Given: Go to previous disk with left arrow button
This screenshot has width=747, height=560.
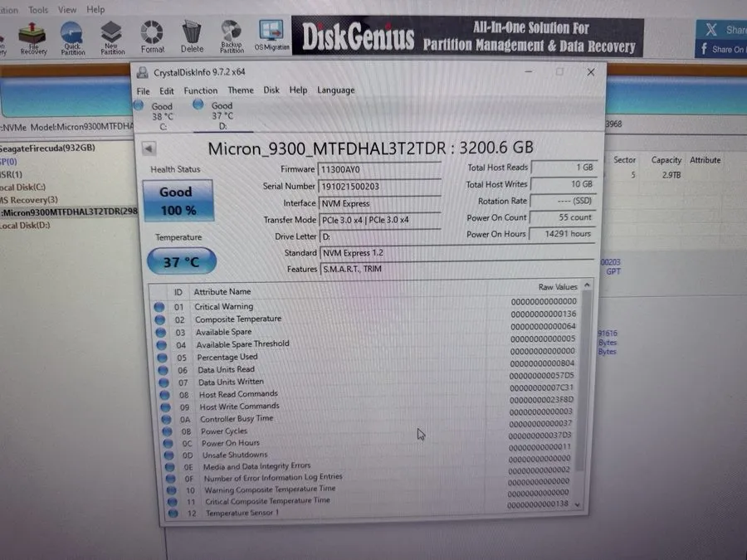Looking at the screenshot, I should click(x=149, y=149).
